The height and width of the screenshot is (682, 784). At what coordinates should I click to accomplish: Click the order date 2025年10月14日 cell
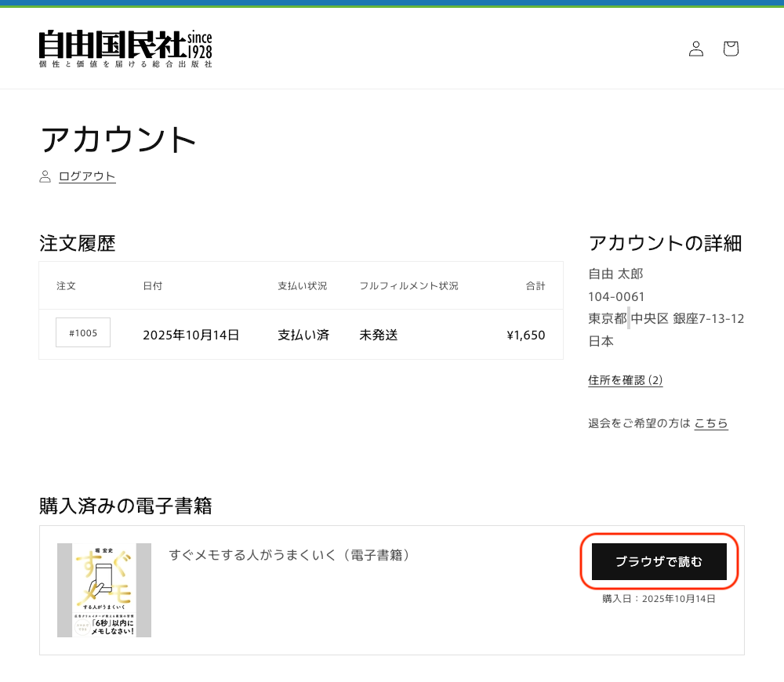point(191,335)
